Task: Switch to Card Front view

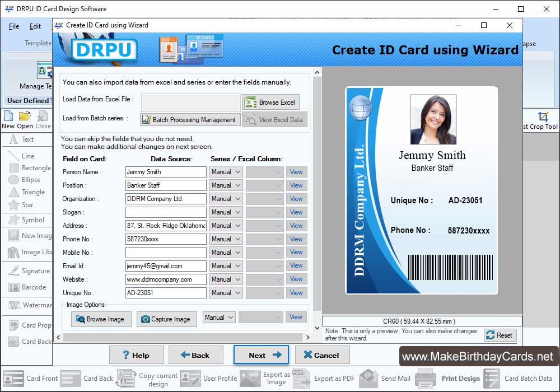Action: [30, 379]
